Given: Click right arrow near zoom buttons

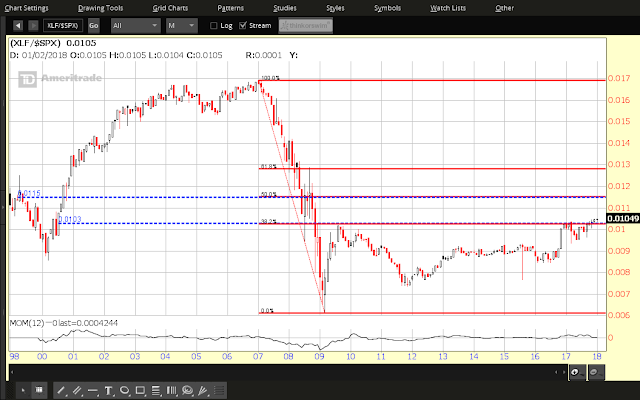Looking at the screenshot, I should (564, 372).
